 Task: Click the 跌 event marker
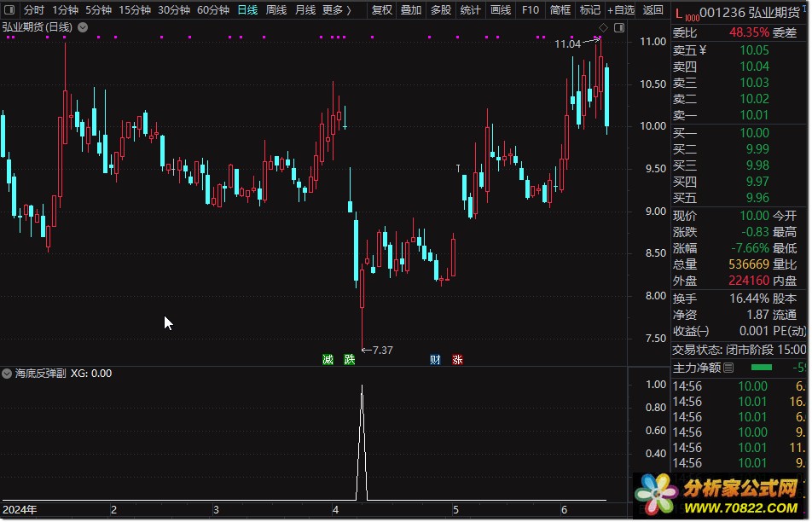[350, 359]
